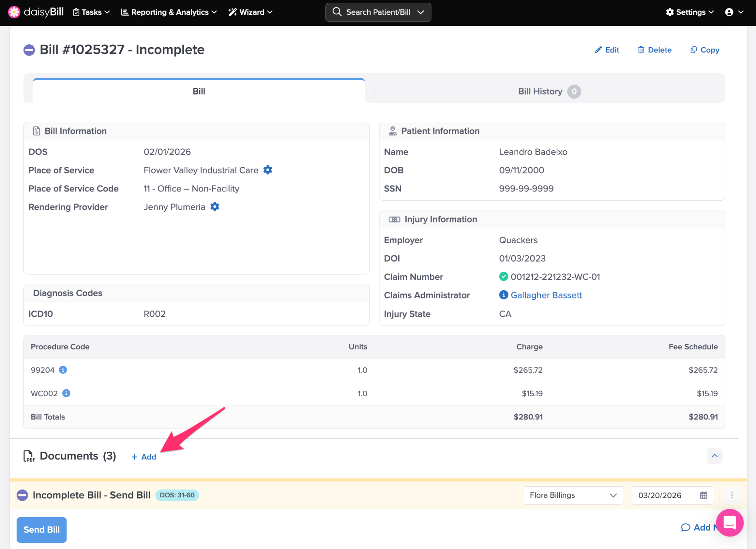The image size is (756, 549).
Task: Click the Claims Administrator info icon
Action: pos(504,295)
